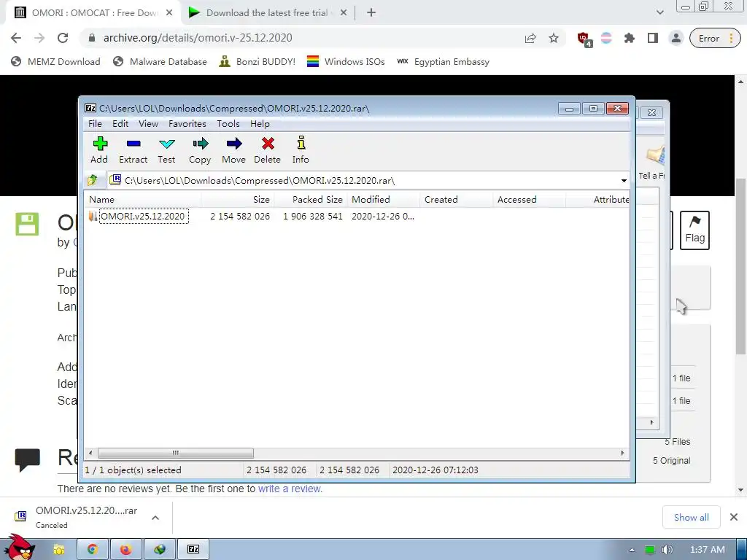The height and width of the screenshot is (560, 747).
Task: Sort by the Name column header
Action: pos(142,200)
